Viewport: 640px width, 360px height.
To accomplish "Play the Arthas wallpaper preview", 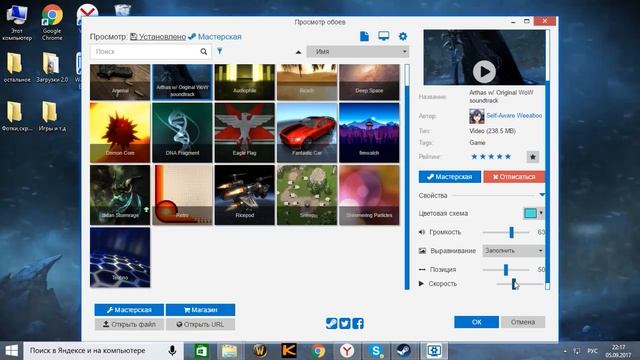I will [484, 71].
